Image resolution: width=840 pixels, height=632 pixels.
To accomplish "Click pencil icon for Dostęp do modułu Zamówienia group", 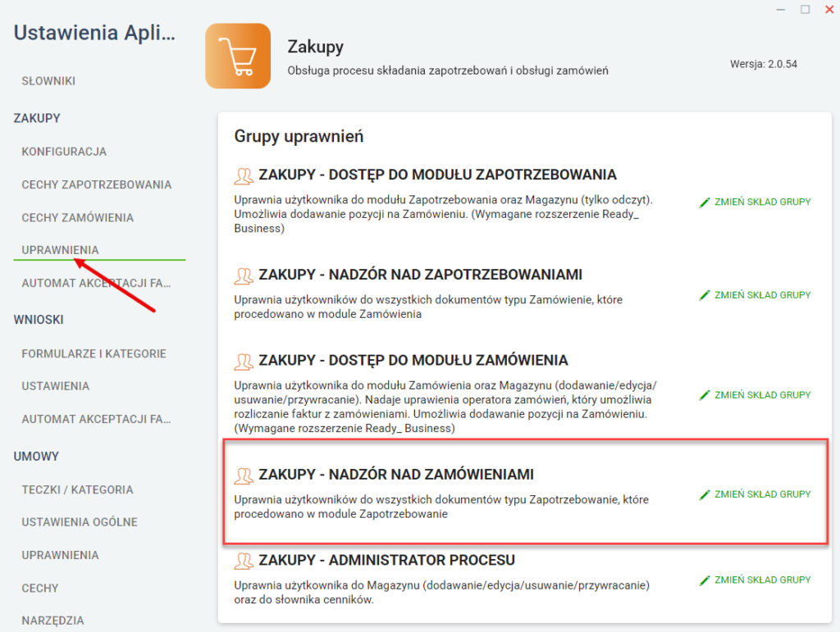I will coord(705,395).
